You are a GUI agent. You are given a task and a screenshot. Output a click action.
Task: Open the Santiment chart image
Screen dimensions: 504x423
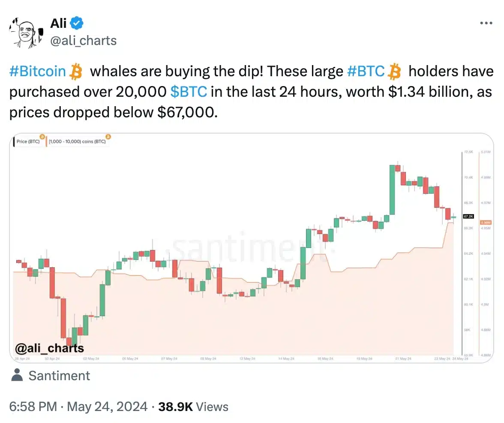coord(251,248)
